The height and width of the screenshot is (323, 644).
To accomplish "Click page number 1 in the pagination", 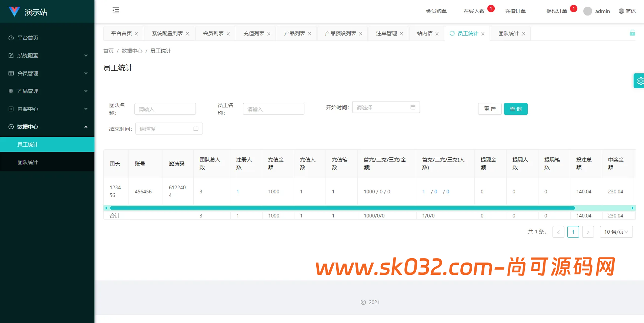I will coord(573,232).
